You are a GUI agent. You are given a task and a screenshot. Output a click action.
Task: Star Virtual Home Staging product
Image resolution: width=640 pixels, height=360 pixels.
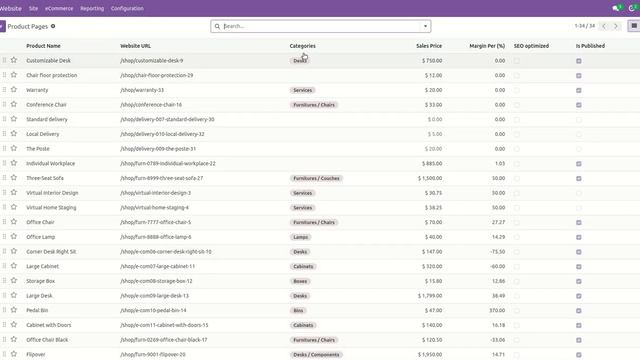(x=14, y=207)
